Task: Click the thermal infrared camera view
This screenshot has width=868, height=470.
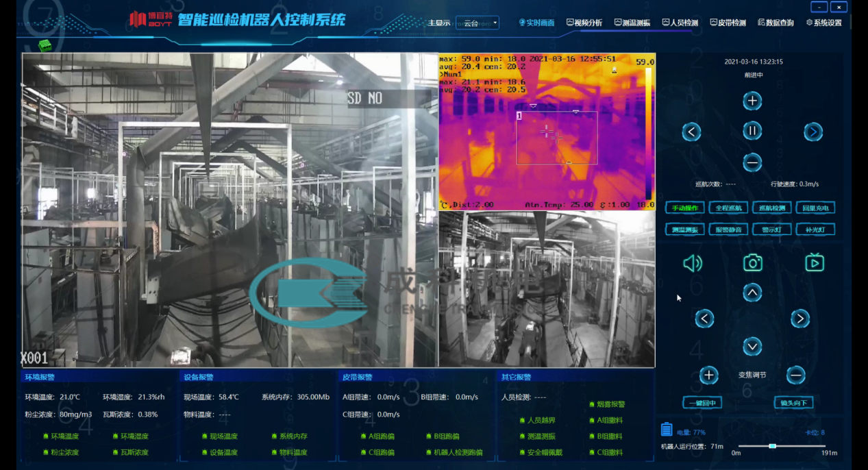Action: pyautogui.click(x=547, y=132)
